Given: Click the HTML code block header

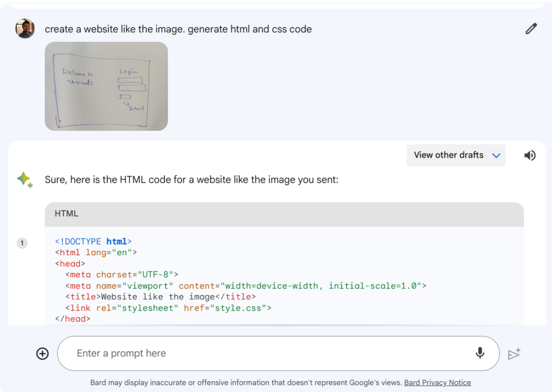Looking at the screenshot, I should (x=284, y=214).
